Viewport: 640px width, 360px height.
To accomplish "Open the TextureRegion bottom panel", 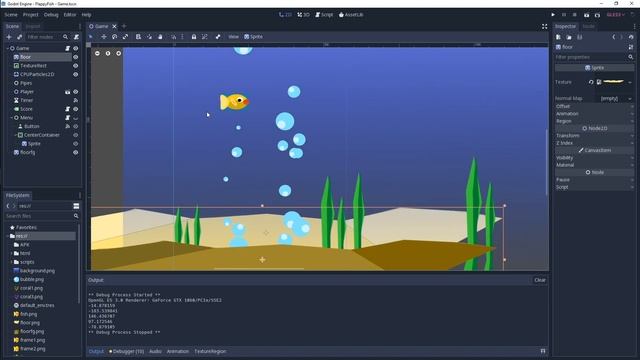I will pos(210,351).
